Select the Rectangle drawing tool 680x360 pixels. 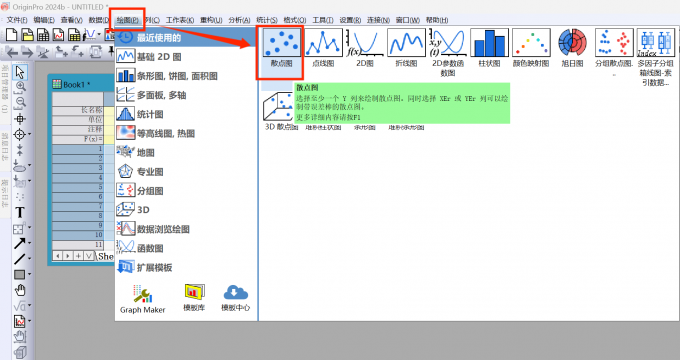(x=19, y=275)
